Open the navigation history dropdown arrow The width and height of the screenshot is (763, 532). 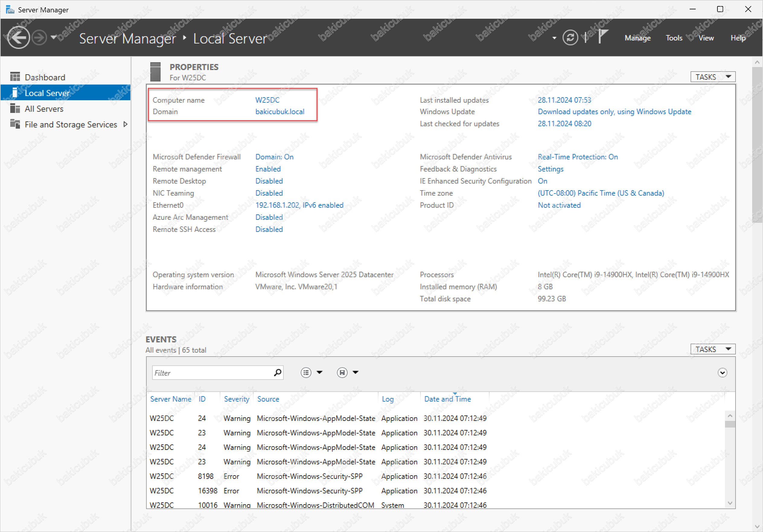(x=53, y=37)
